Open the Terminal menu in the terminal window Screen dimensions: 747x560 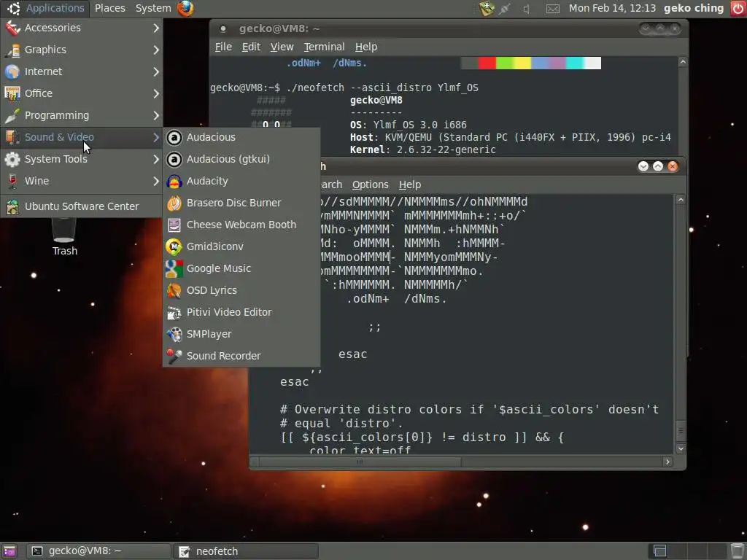click(x=324, y=47)
